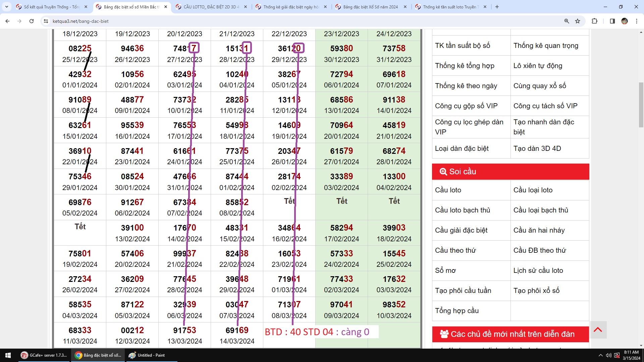Click the site information icon beside URL
This screenshot has height=362, width=644.
click(46, 21)
